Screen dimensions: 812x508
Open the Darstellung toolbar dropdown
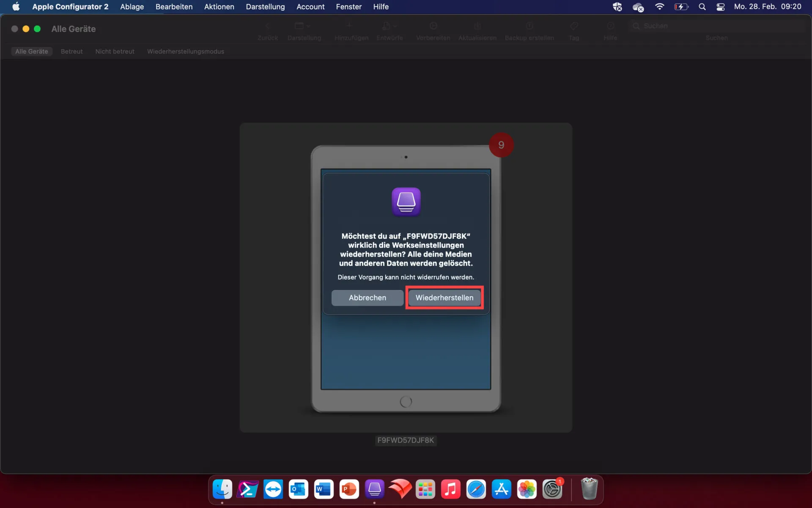click(303, 26)
